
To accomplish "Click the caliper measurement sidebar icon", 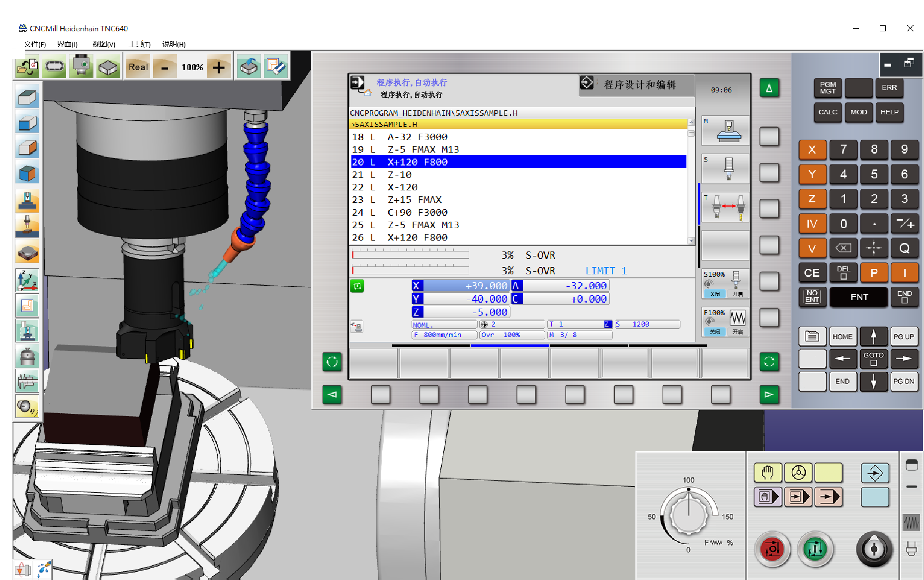I will (27, 381).
